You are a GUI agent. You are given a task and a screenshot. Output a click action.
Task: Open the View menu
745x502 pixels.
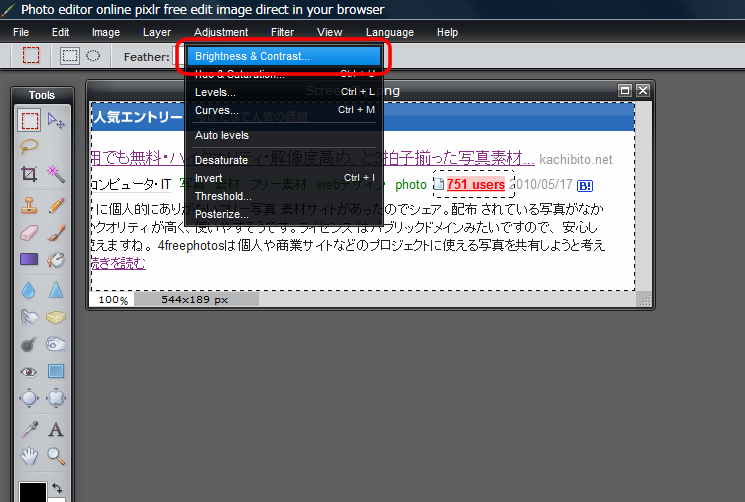click(x=330, y=32)
